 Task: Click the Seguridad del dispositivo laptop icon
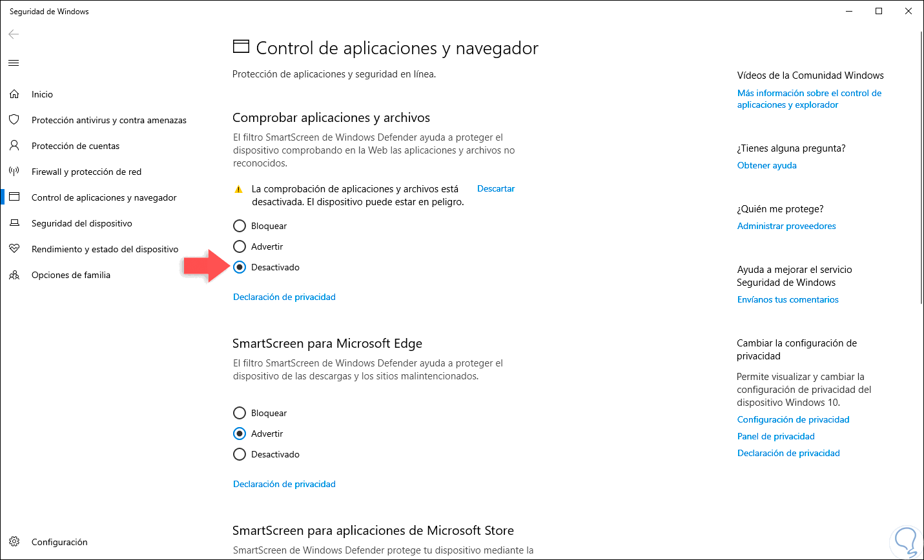[x=14, y=223]
